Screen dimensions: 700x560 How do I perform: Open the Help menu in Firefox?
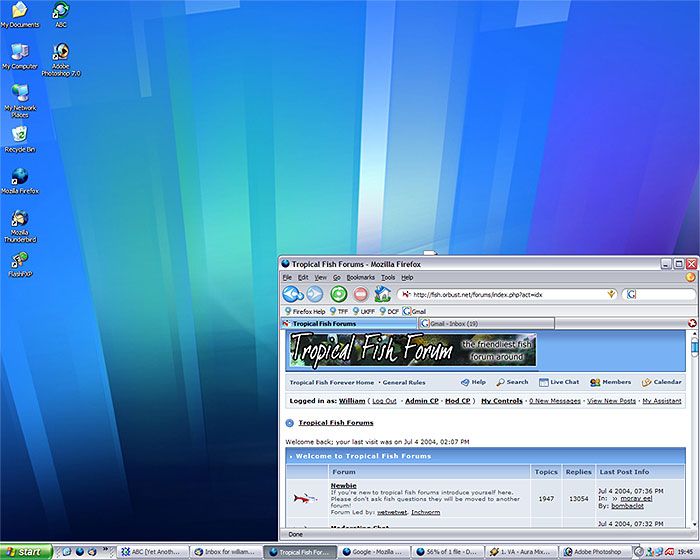pyautogui.click(x=407, y=277)
